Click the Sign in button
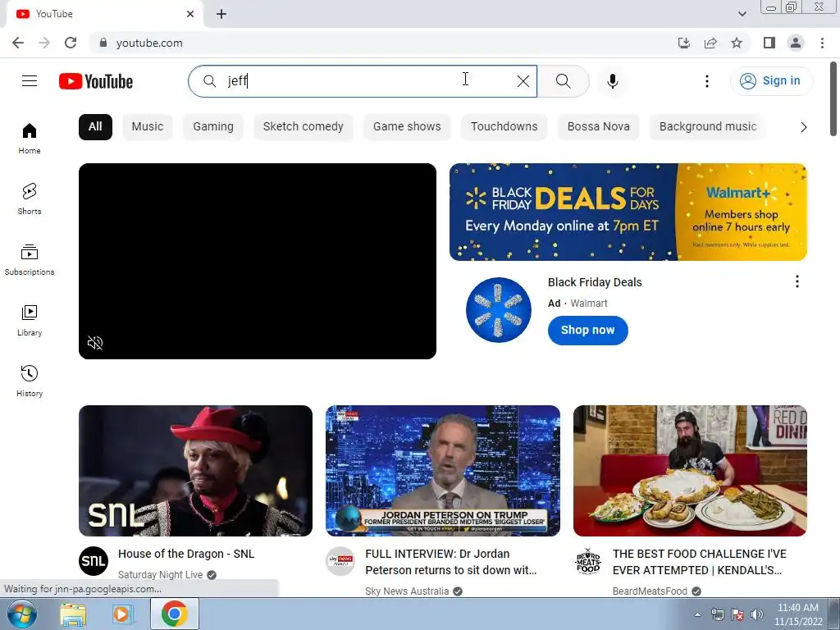This screenshot has height=630, width=840. [x=771, y=81]
